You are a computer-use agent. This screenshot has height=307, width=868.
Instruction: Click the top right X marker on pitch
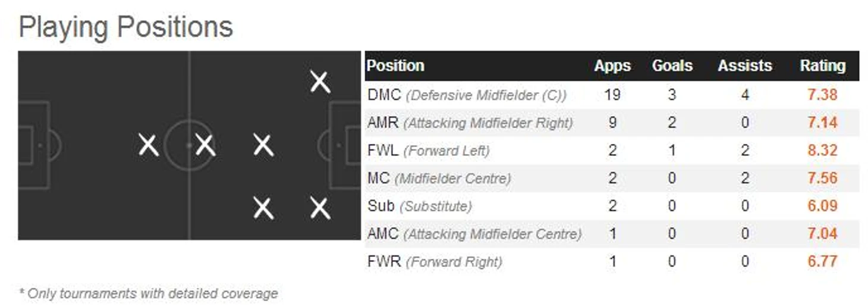(x=320, y=82)
